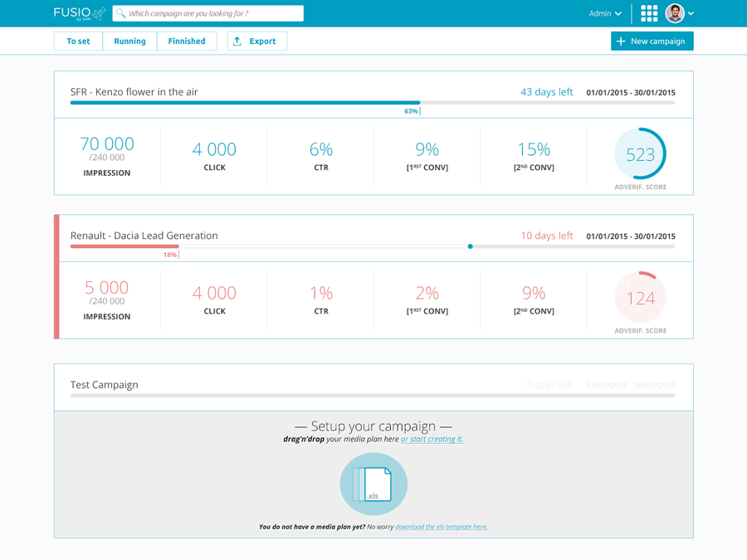
Task: Click the '70 000' impression value
Action: (107, 144)
